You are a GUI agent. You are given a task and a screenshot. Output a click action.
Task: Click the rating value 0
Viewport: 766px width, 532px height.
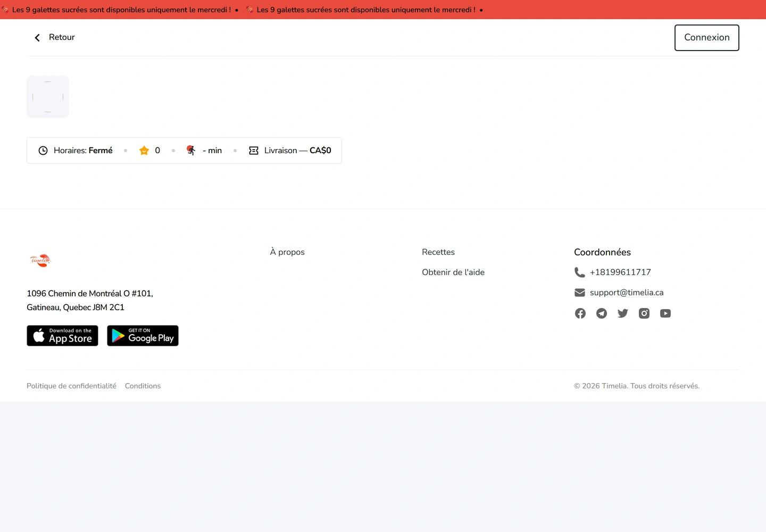click(x=157, y=151)
